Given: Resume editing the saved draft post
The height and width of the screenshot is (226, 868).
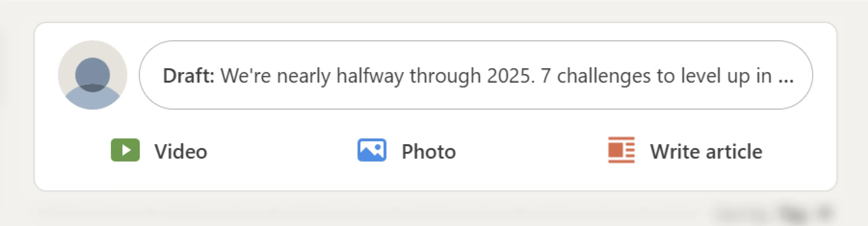Looking at the screenshot, I should tap(476, 75).
